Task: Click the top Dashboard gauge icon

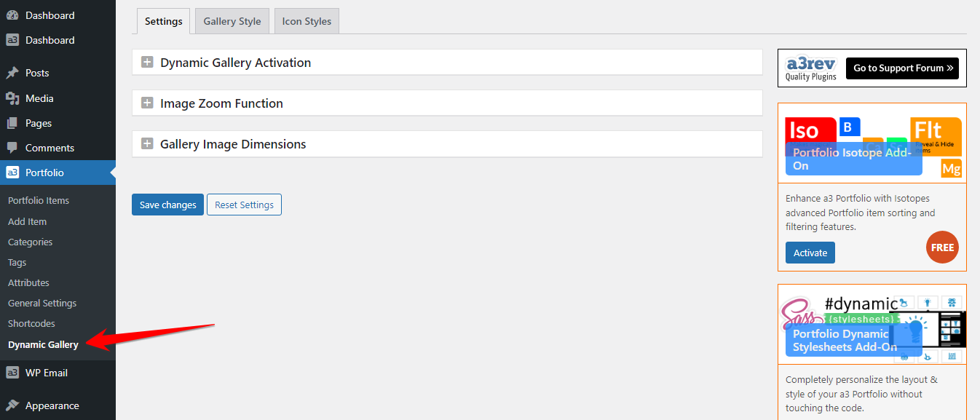Action: click(x=12, y=15)
